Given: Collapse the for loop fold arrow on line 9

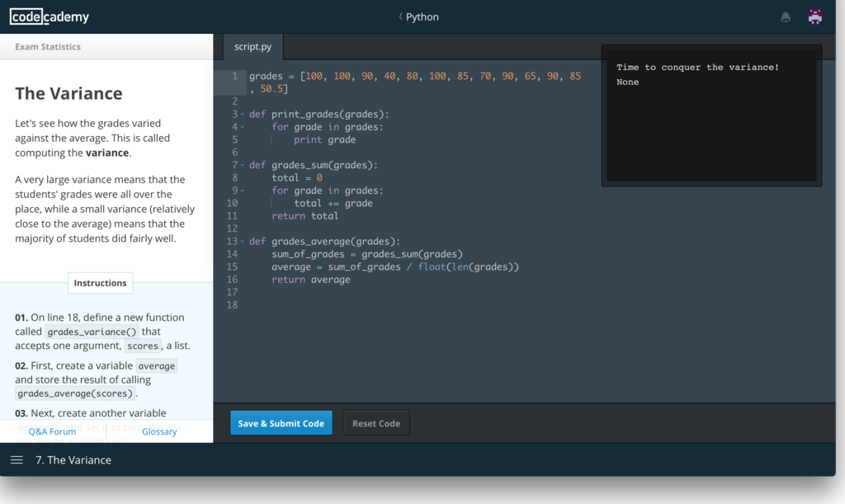Looking at the screenshot, I should pos(243,191).
